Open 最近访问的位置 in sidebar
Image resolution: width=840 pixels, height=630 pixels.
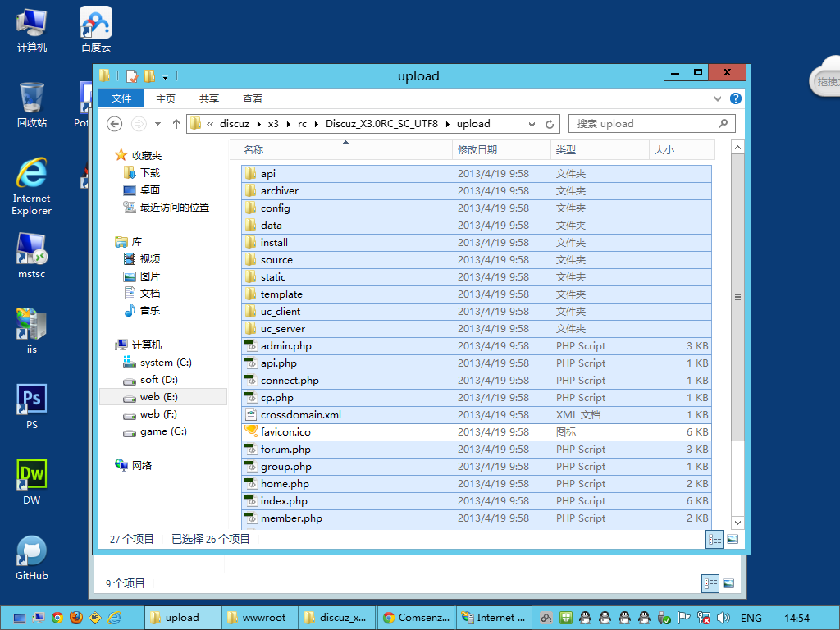167,207
